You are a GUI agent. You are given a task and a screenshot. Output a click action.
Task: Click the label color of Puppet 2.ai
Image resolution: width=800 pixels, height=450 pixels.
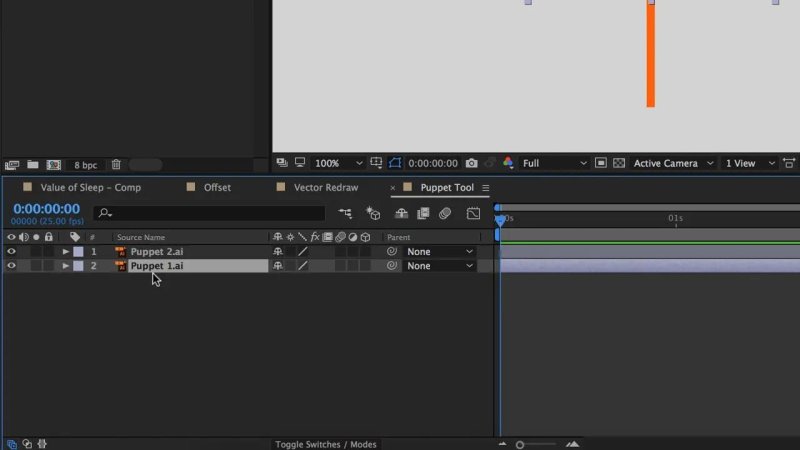point(78,252)
